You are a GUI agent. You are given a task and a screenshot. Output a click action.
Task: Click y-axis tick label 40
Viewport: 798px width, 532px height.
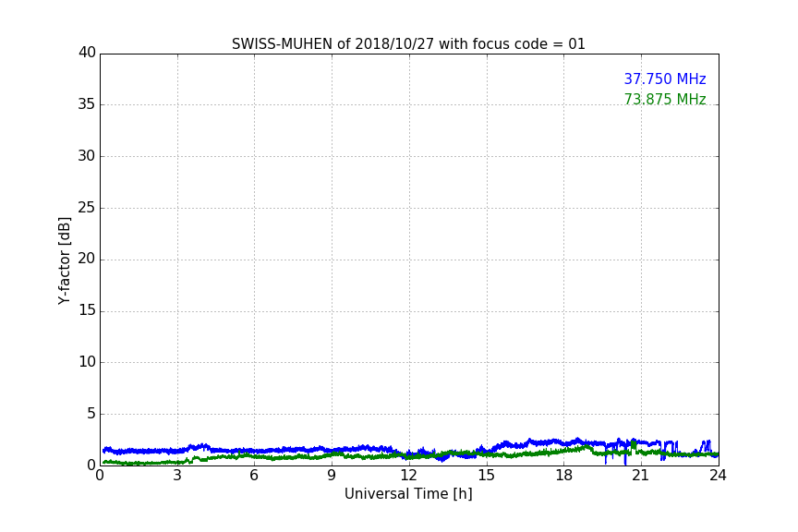pos(87,53)
